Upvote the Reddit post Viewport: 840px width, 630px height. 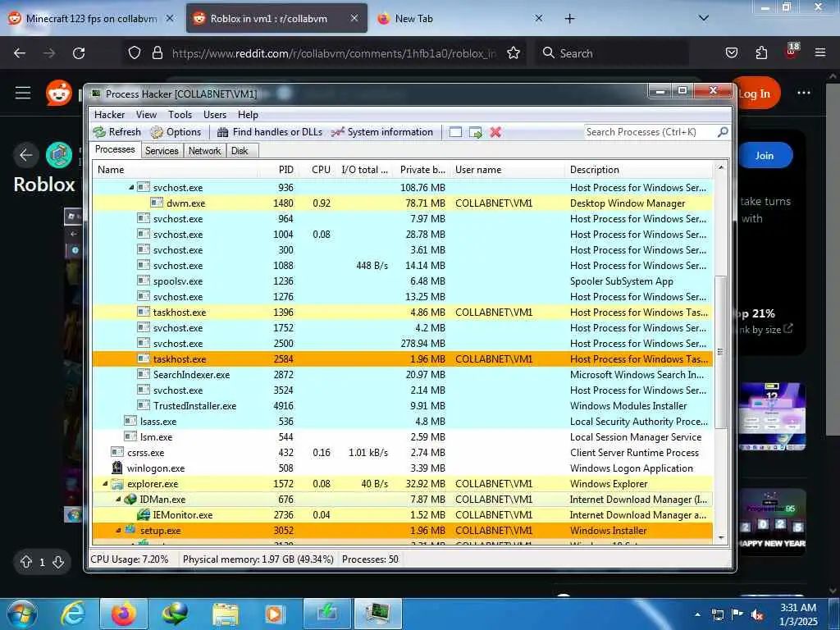tap(25, 562)
